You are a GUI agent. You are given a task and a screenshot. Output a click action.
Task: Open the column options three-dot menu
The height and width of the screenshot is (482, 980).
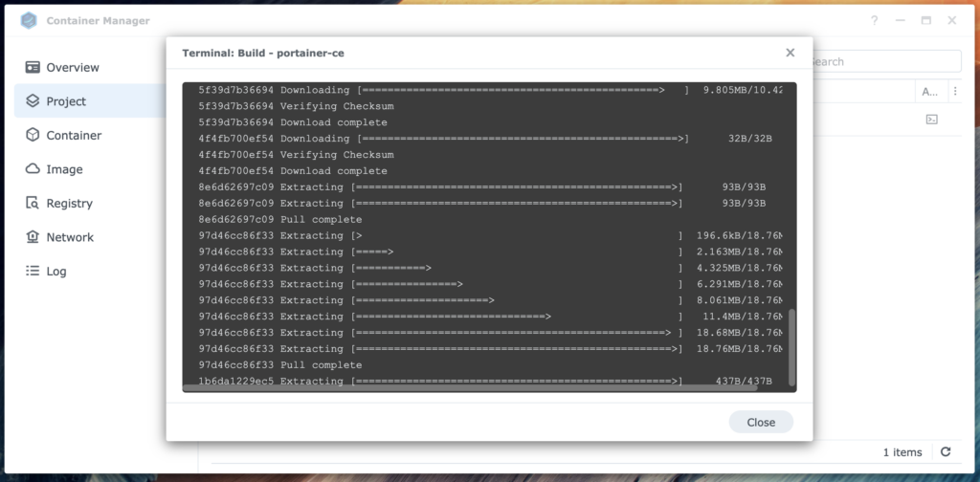pyautogui.click(x=953, y=92)
